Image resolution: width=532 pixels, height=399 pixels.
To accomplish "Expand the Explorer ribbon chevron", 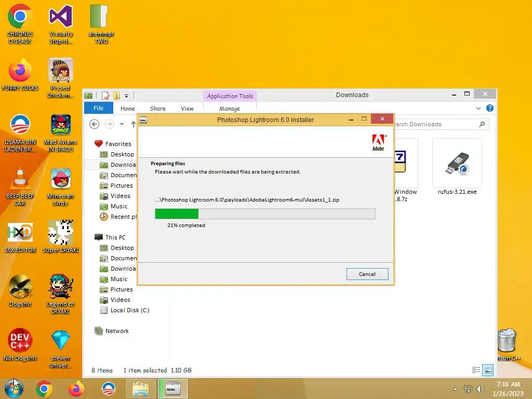I will [478, 108].
